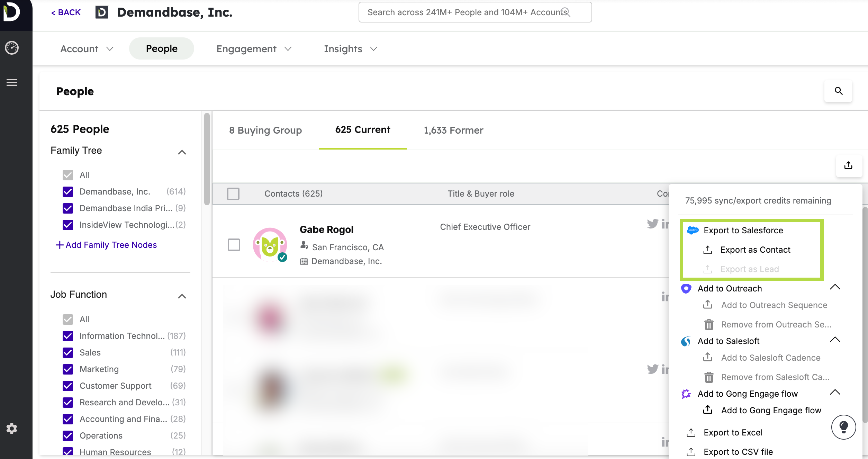Toggle the Sales job function checkbox
Image resolution: width=868 pixels, height=459 pixels.
pos(68,353)
